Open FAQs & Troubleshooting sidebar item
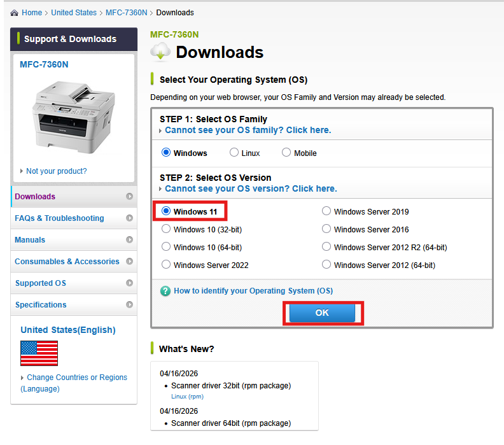The height and width of the screenshot is (445, 504). tap(74, 218)
